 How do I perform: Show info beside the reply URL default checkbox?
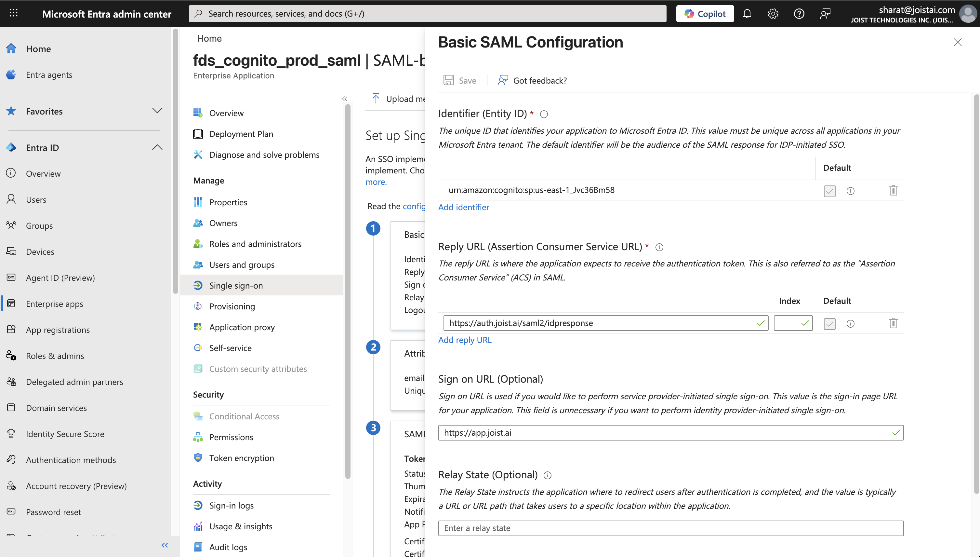tap(851, 324)
